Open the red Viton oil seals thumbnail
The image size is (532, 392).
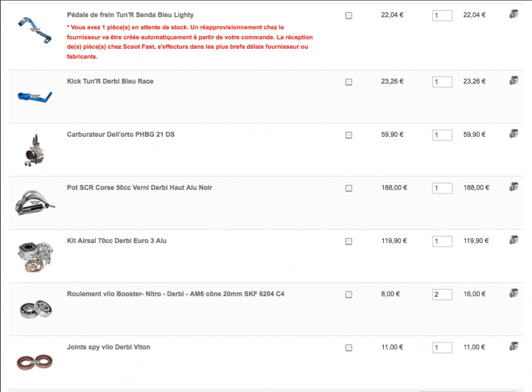coord(35,362)
